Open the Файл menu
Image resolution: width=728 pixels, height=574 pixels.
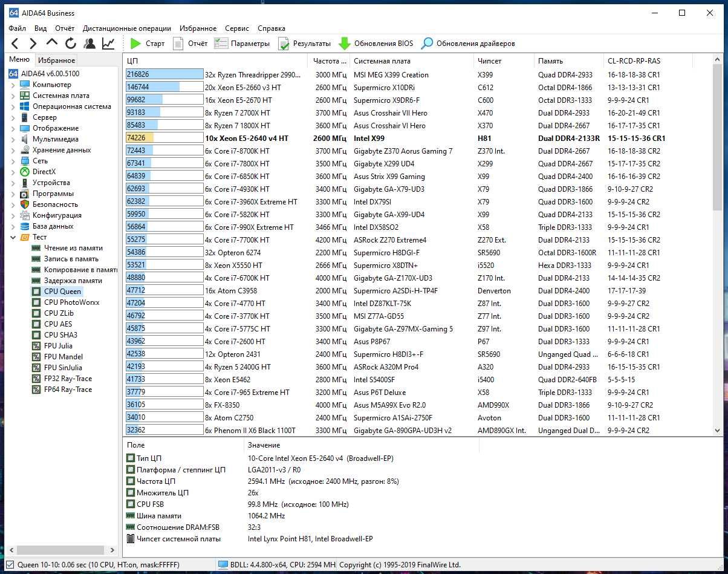point(17,28)
